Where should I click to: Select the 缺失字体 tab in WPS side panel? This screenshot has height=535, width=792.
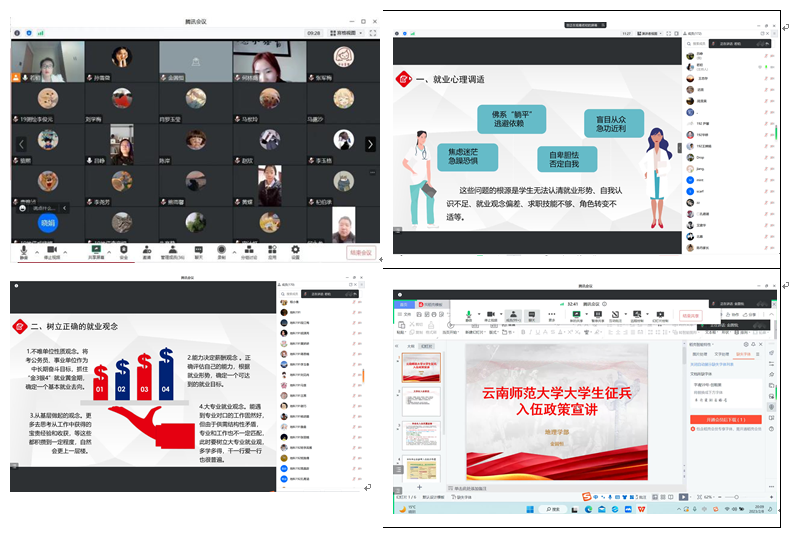[x=742, y=354]
